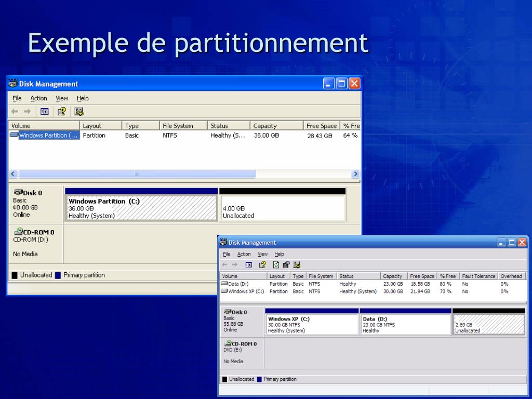Open the Help menu in the 40 GB disk window
The width and height of the screenshot is (532, 399).
[83, 98]
